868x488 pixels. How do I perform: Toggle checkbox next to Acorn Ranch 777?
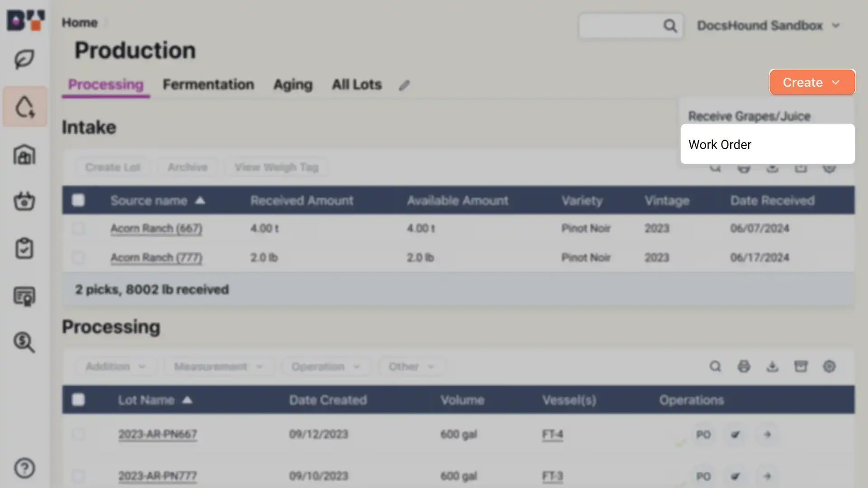(78, 258)
